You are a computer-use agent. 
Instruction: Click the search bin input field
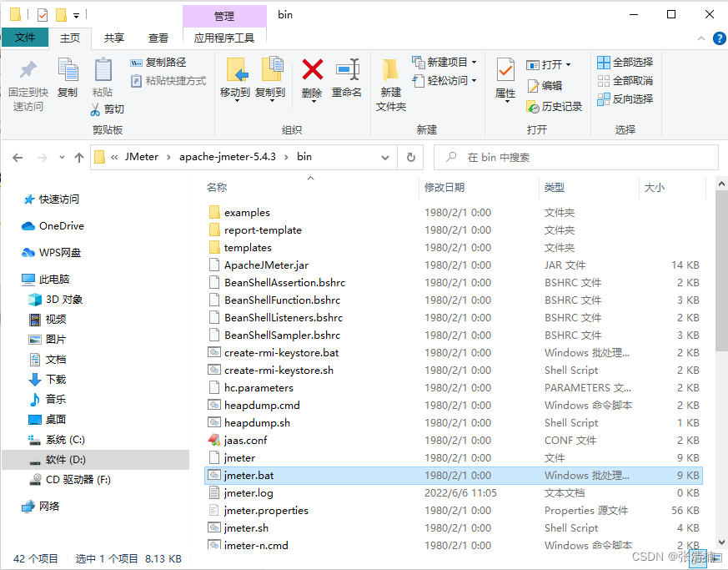pyautogui.click(x=575, y=158)
